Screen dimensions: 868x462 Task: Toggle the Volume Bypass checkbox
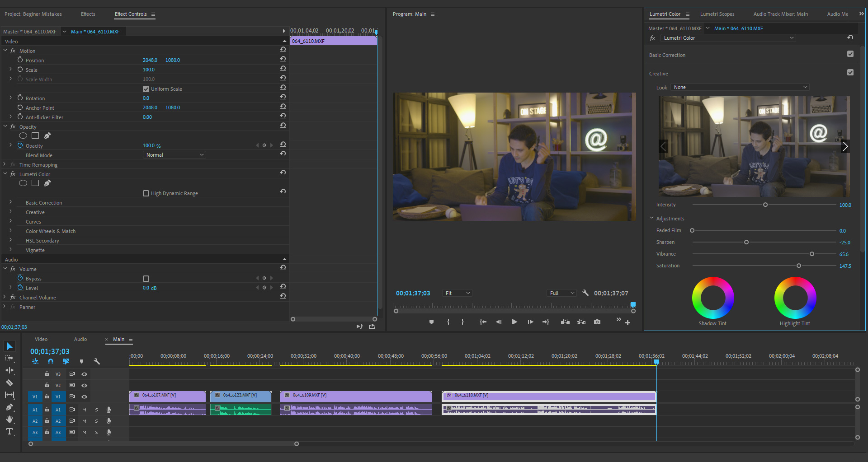pyautogui.click(x=146, y=279)
